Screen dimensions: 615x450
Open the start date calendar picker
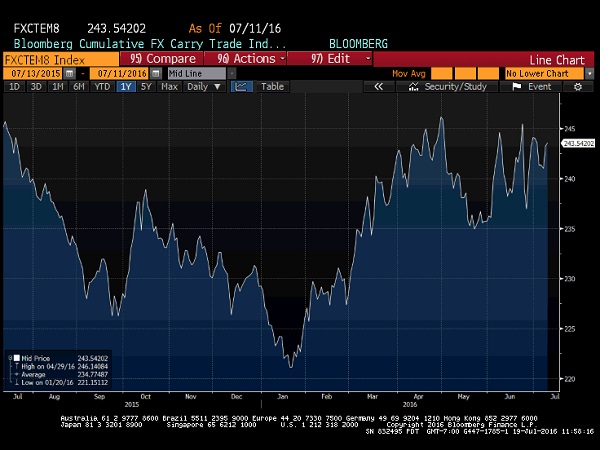(x=69, y=73)
